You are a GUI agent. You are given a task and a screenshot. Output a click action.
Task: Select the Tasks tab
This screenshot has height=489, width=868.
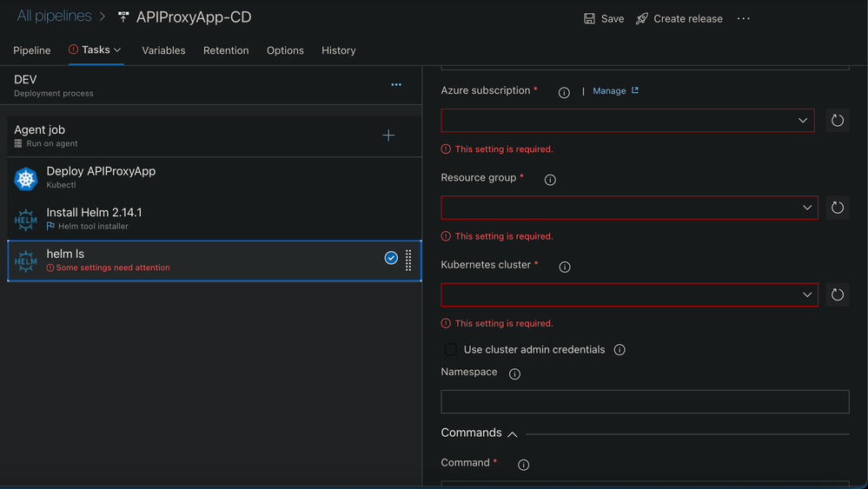[96, 50]
